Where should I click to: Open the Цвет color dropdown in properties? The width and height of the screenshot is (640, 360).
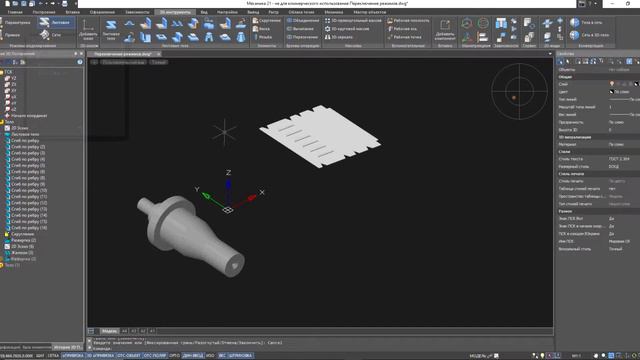624,92
